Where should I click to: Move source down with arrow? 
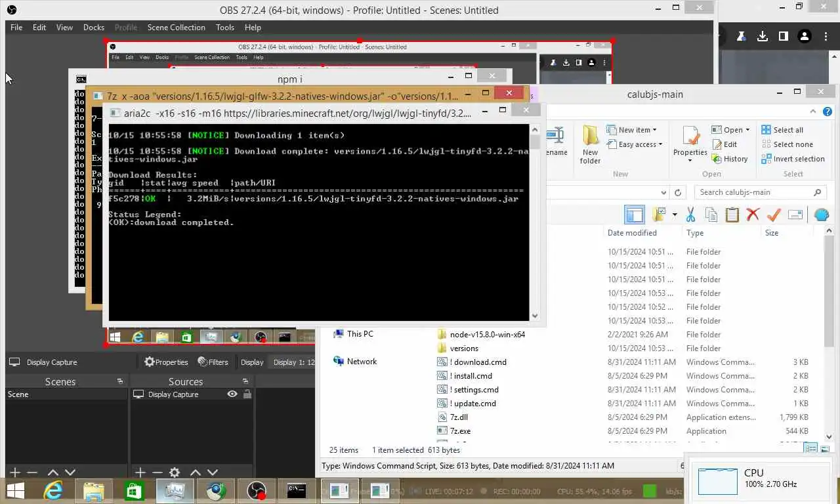click(213, 472)
